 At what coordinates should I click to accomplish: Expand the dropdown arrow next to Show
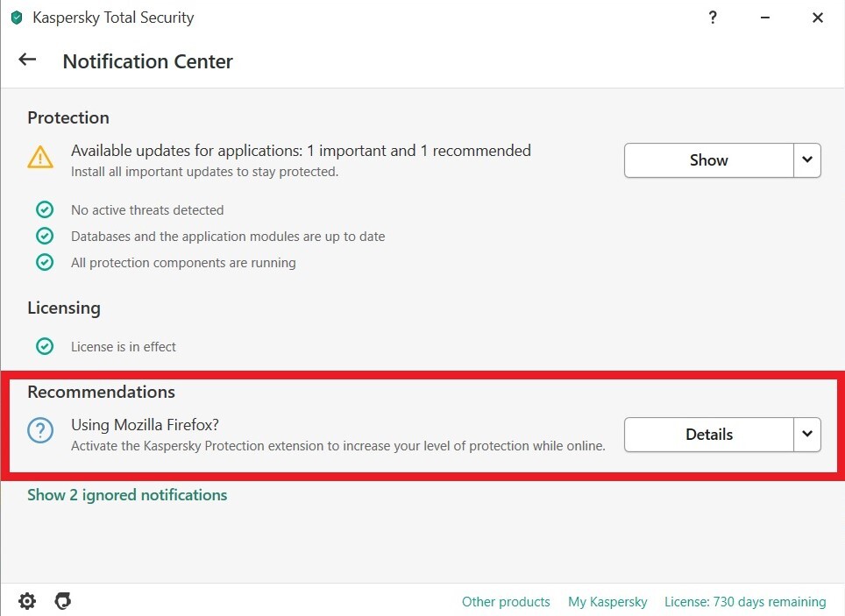point(807,160)
